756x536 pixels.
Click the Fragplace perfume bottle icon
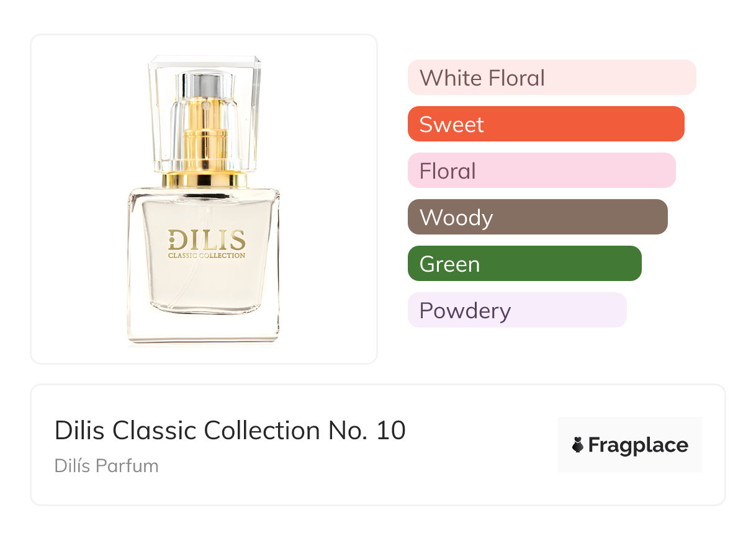point(578,445)
